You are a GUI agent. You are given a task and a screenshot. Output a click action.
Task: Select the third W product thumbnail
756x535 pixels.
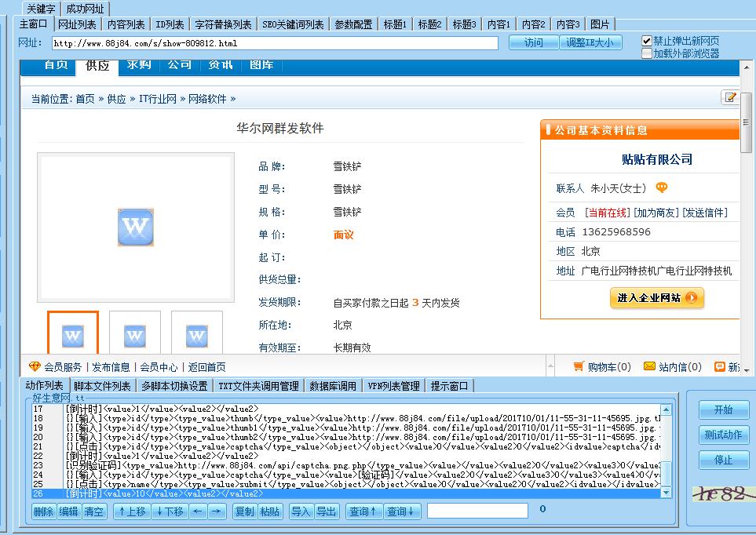click(197, 333)
